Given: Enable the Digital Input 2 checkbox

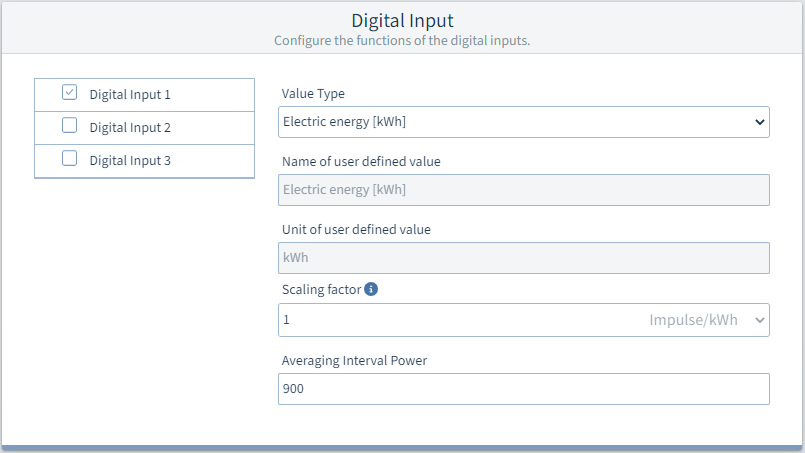Looking at the screenshot, I should 69,125.
